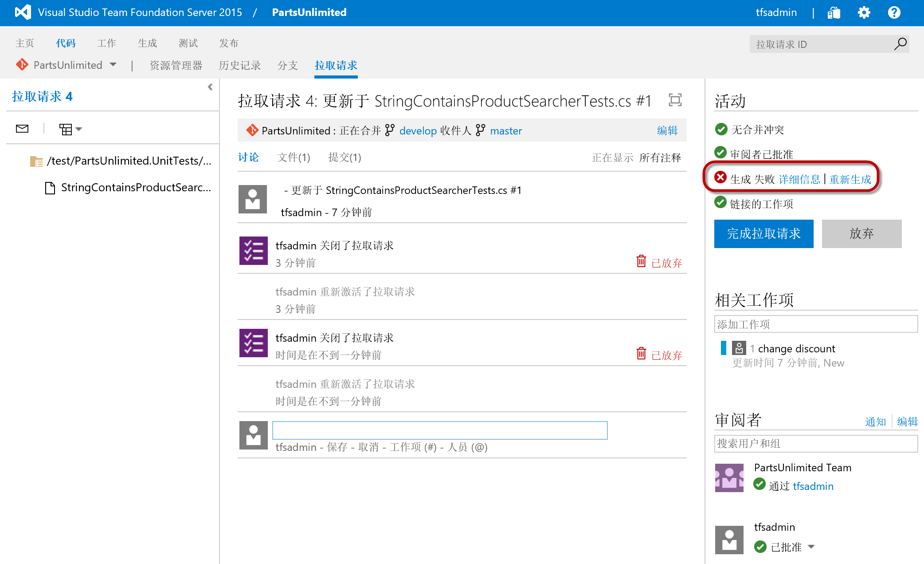Open the PartsUnlimited repository dropdown
Viewport: 924px width, 564px height.
113,65
